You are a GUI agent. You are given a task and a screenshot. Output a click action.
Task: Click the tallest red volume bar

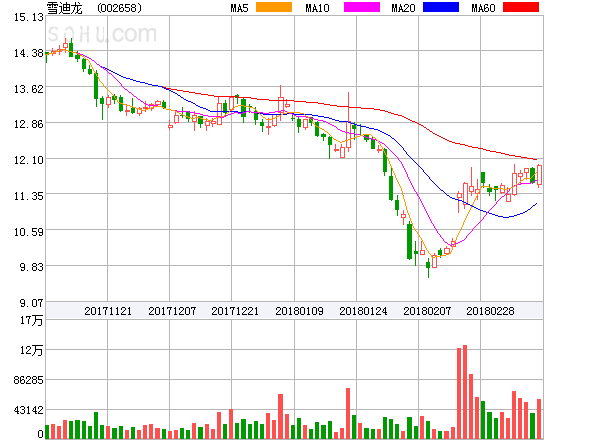(x=465, y=392)
